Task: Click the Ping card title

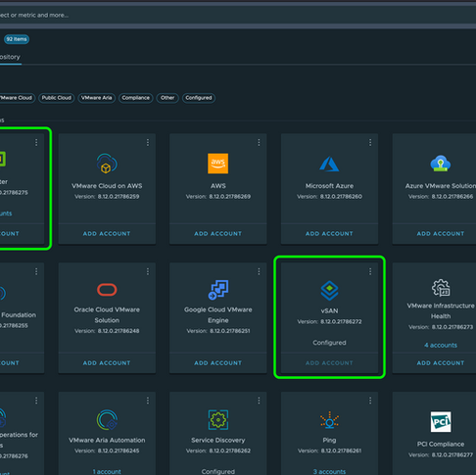Action: [x=329, y=440]
